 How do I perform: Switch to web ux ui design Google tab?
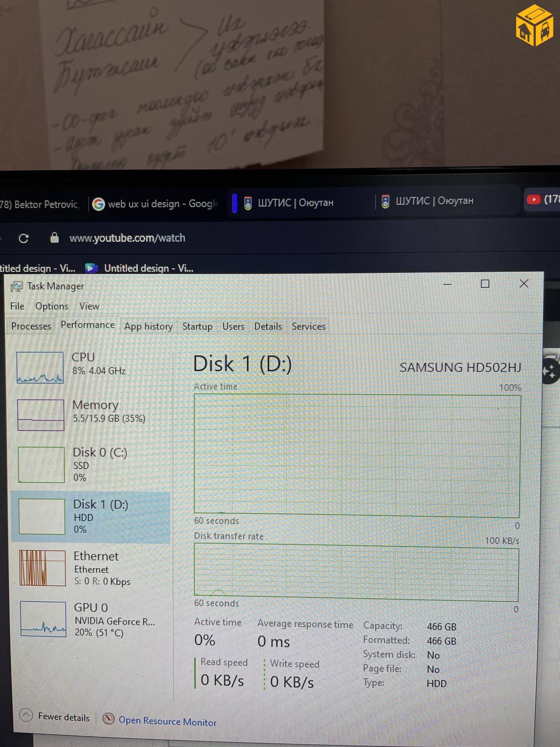click(x=157, y=204)
